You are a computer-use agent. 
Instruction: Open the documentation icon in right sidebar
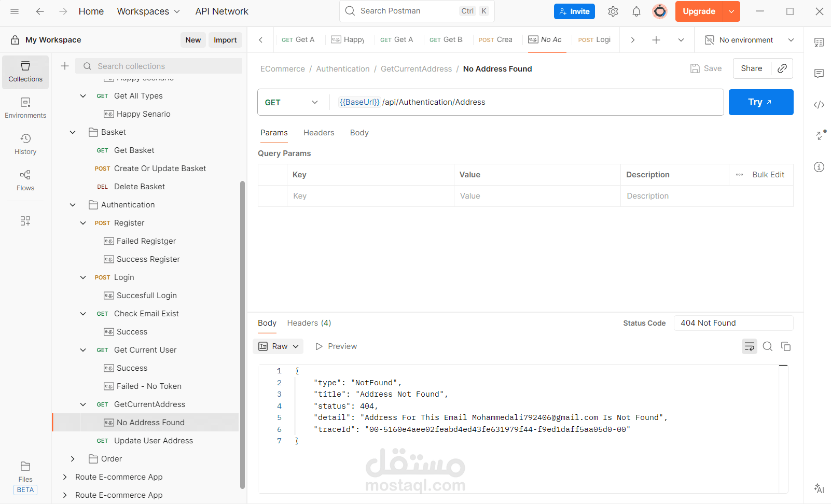(x=819, y=43)
